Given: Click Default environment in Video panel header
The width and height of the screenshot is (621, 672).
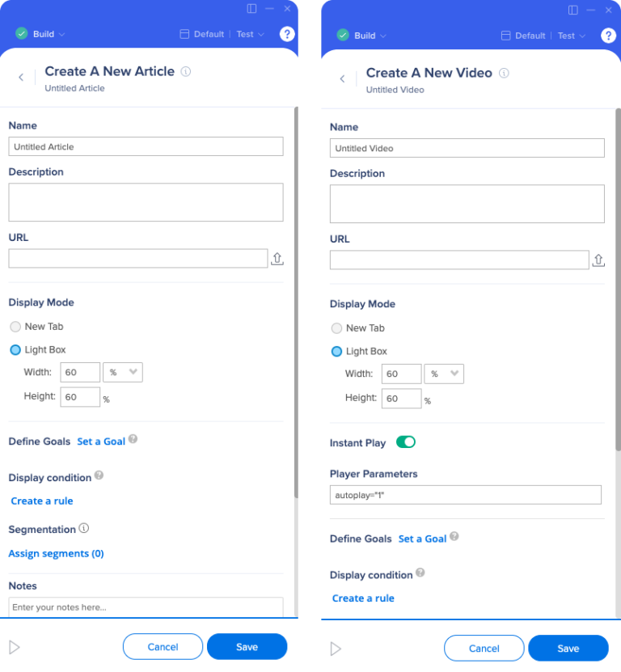Looking at the screenshot, I should [523, 36].
